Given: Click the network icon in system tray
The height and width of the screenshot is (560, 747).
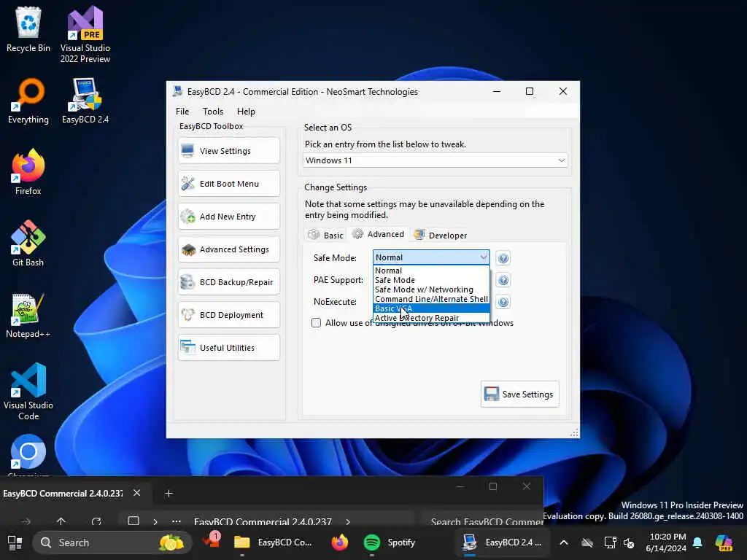Looking at the screenshot, I should (610, 542).
